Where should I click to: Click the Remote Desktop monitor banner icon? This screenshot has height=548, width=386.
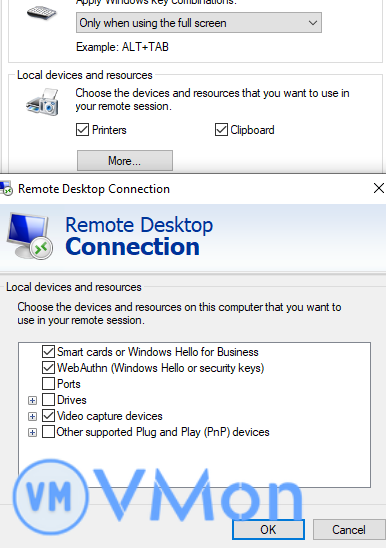coord(30,236)
